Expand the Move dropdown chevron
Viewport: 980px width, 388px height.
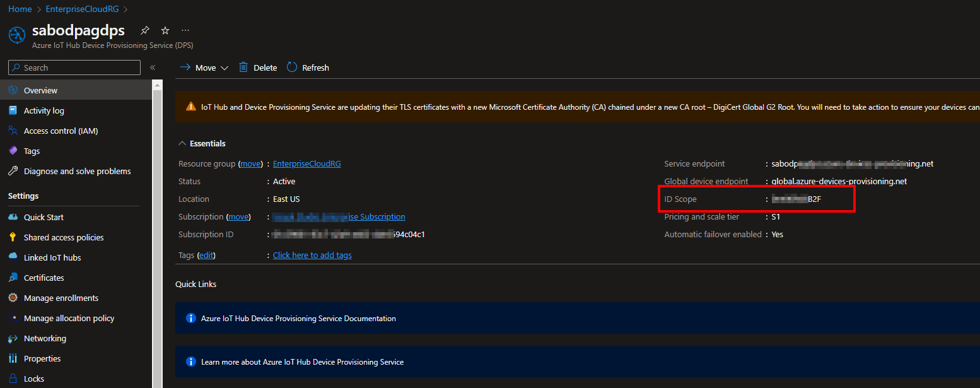pos(224,68)
